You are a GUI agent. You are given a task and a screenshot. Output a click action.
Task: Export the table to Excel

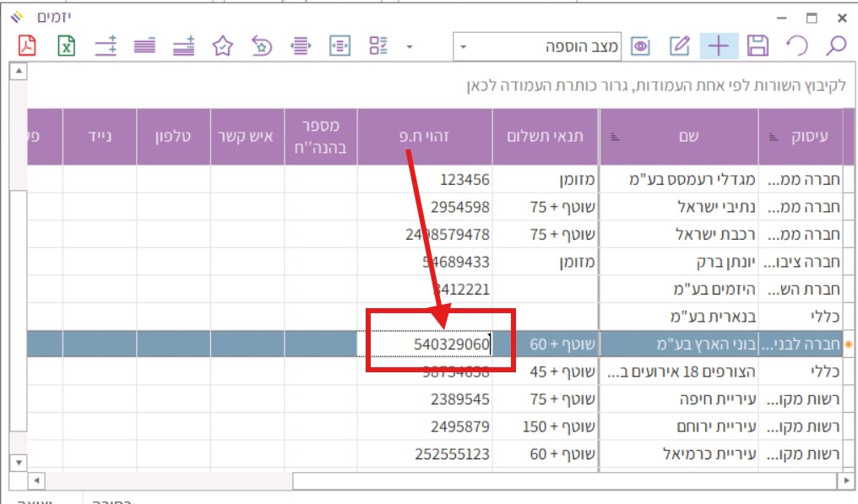tap(67, 46)
